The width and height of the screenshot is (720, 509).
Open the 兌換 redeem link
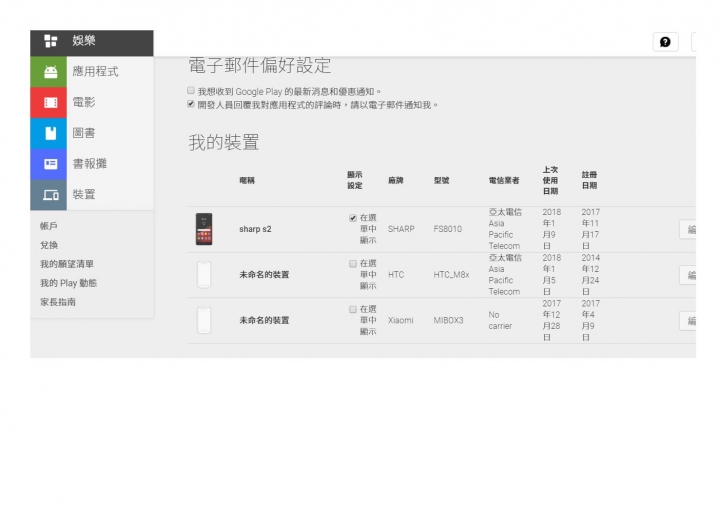(49, 245)
